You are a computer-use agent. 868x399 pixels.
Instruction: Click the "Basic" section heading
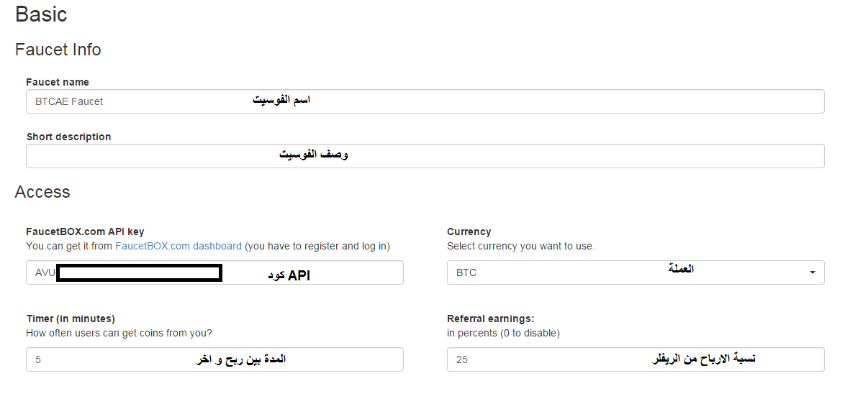click(x=41, y=14)
